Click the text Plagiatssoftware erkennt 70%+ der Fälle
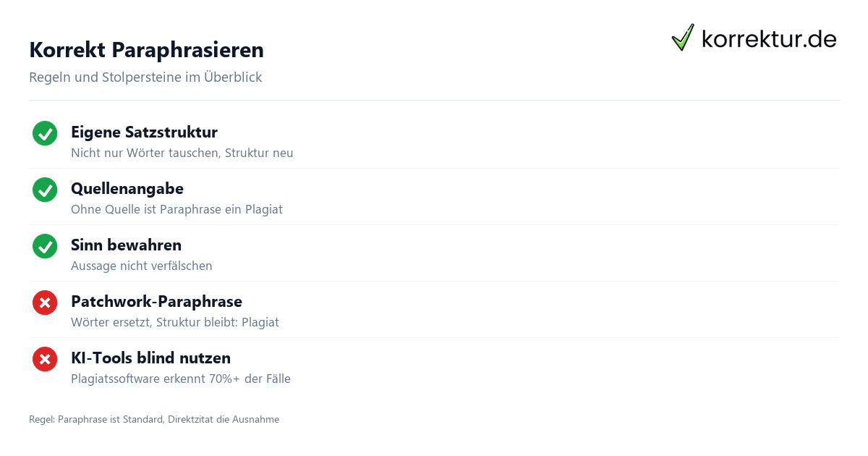 [x=181, y=379]
